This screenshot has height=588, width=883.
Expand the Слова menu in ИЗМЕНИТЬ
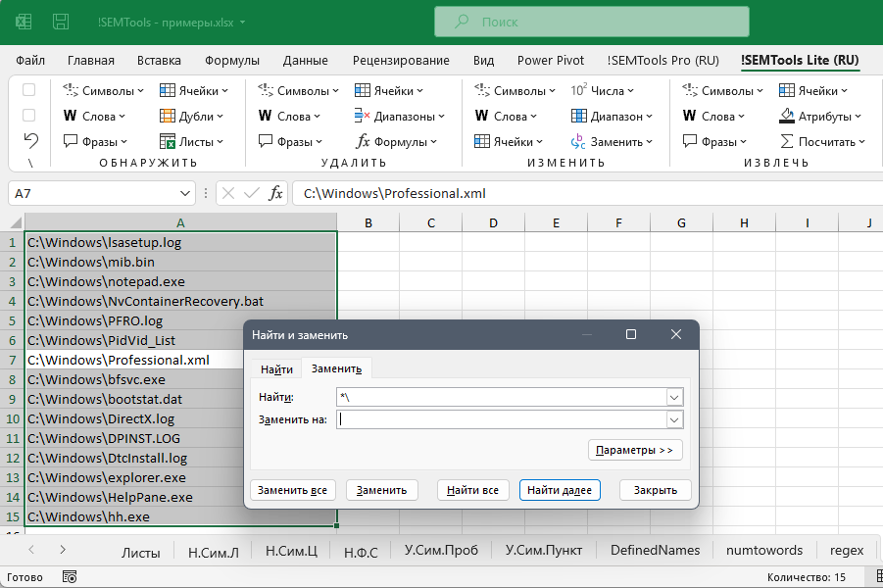tap(533, 117)
